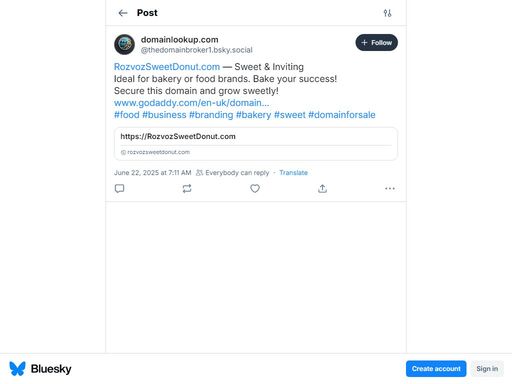The height and width of the screenshot is (384, 512).
Task: Open the https://RozvozSweetDonut.com link card
Action: [x=256, y=144]
